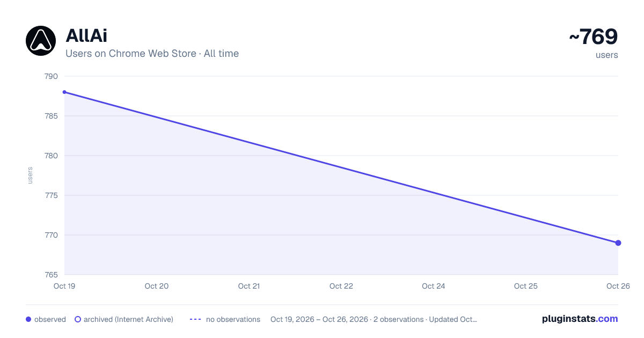Click the vertical 'users' axis title

tap(30, 175)
